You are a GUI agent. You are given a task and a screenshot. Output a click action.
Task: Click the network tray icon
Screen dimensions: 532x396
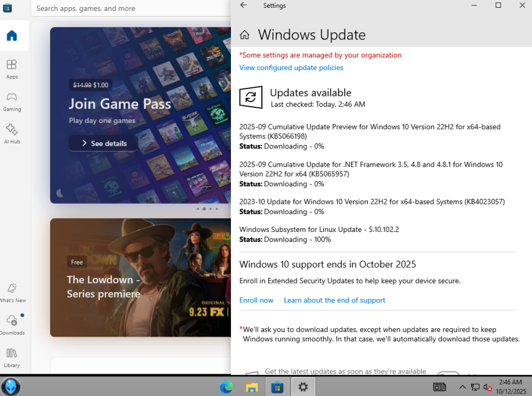click(x=475, y=387)
